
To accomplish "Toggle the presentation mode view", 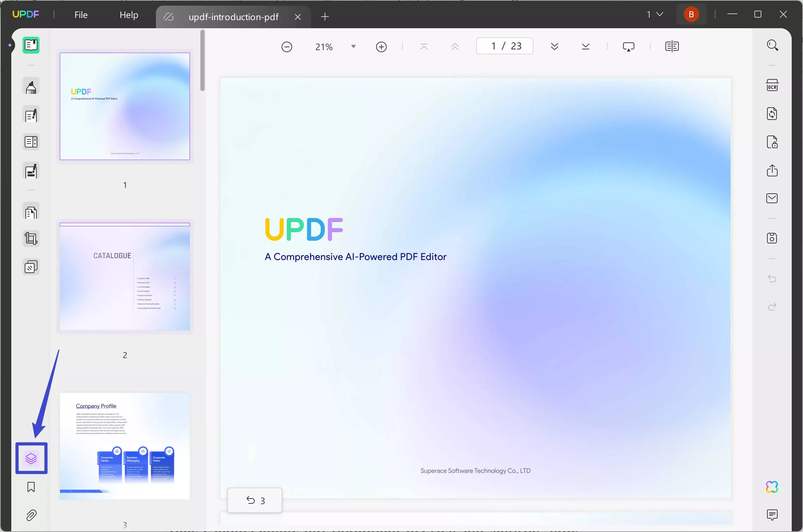I will pos(628,46).
